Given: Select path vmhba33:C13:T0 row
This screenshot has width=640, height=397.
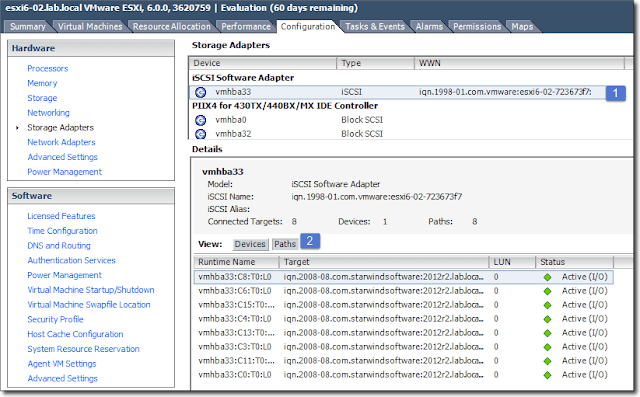Looking at the screenshot, I should pyautogui.click(x=403, y=333).
